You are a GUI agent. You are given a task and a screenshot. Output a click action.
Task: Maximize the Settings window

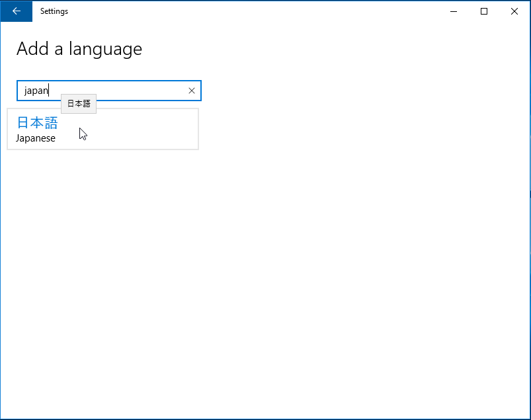pos(484,11)
